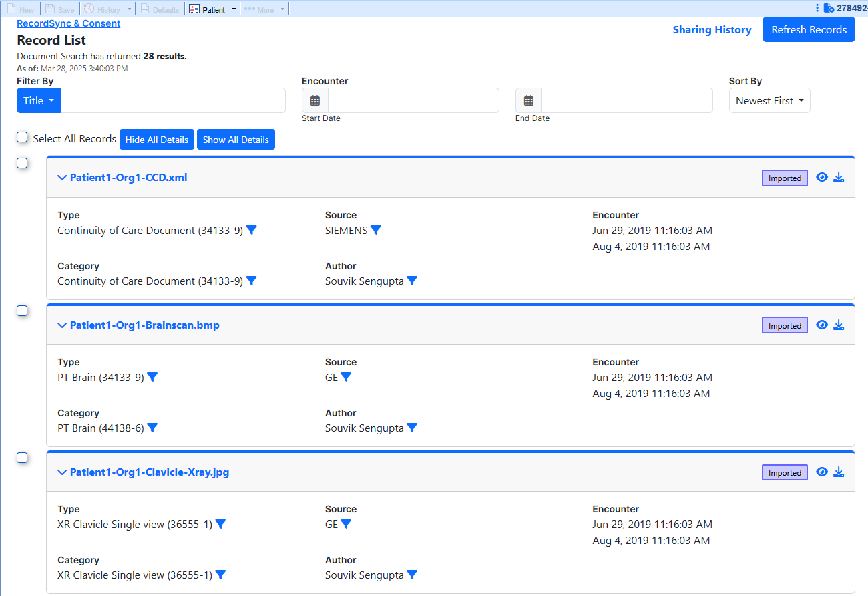
Task: Open the dropdown arrow beside History
Action: [x=129, y=9]
